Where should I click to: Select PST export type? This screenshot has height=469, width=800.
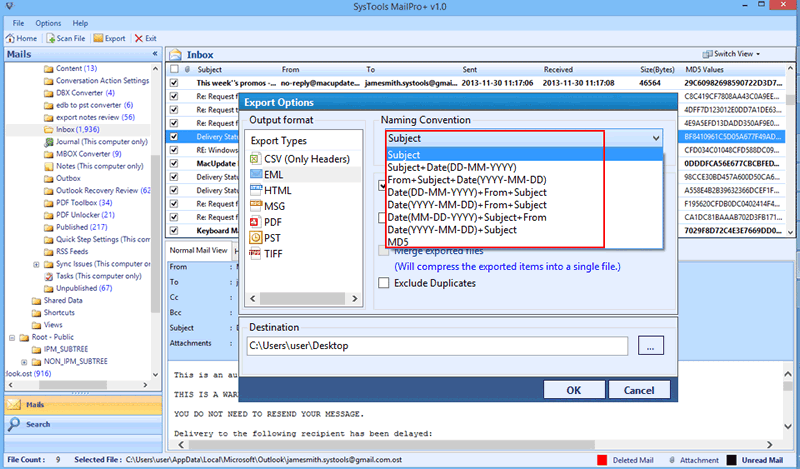265,238
